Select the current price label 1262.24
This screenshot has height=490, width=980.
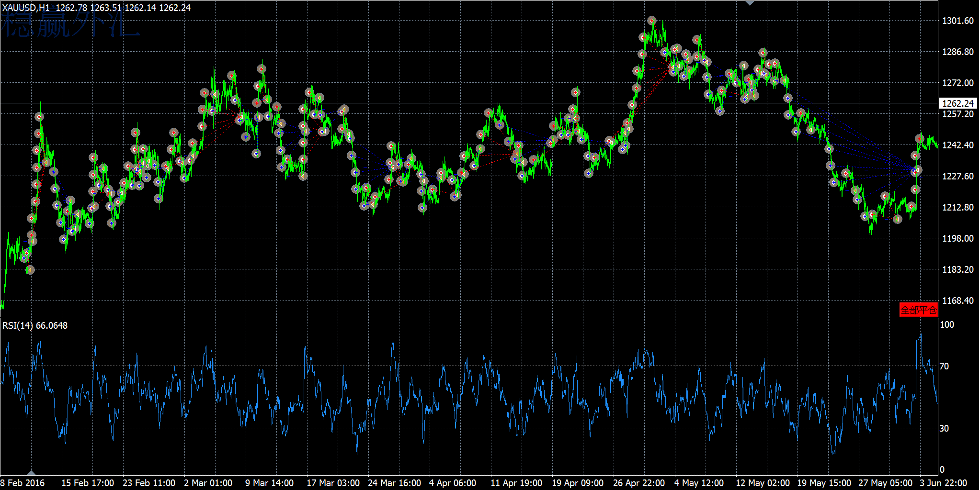coord(958,103)
